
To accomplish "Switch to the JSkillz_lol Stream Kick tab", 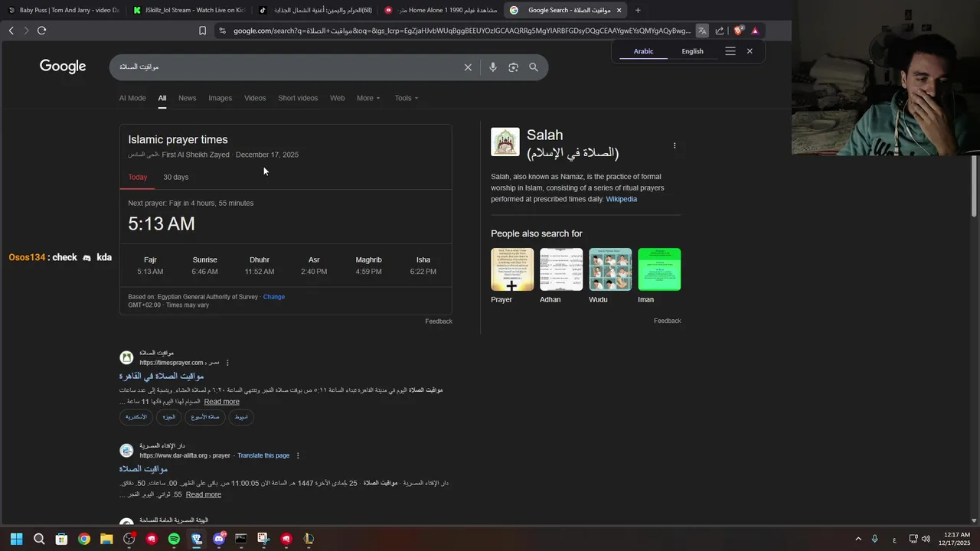I will point(188,10).
